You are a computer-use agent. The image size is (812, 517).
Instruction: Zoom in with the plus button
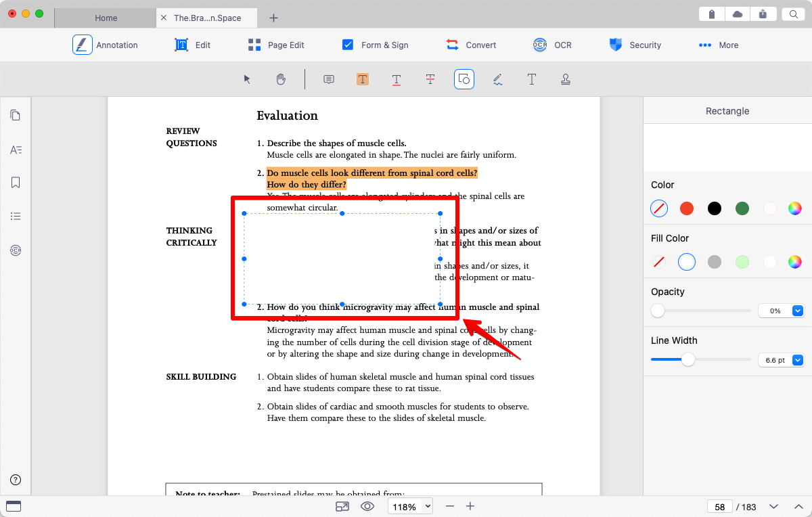[x=470, y=506]
